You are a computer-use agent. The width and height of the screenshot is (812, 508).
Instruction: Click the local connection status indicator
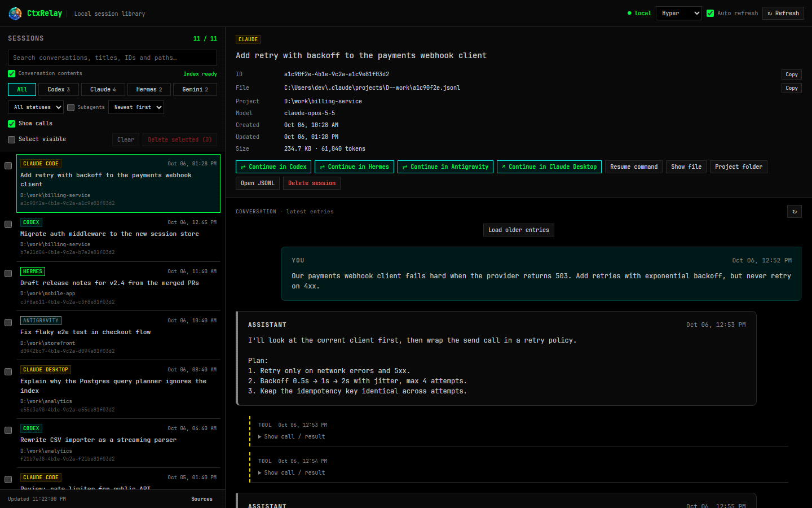(x=639, y=13)
